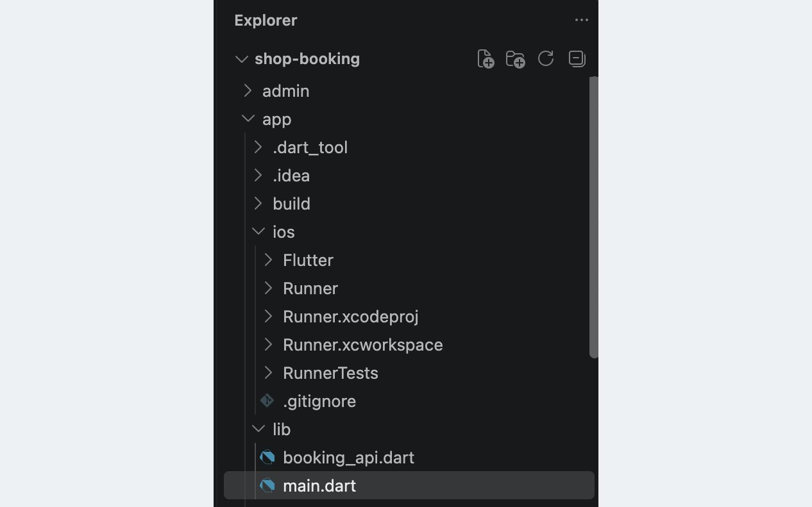Refresh the Explorer tree

[546, 58]
